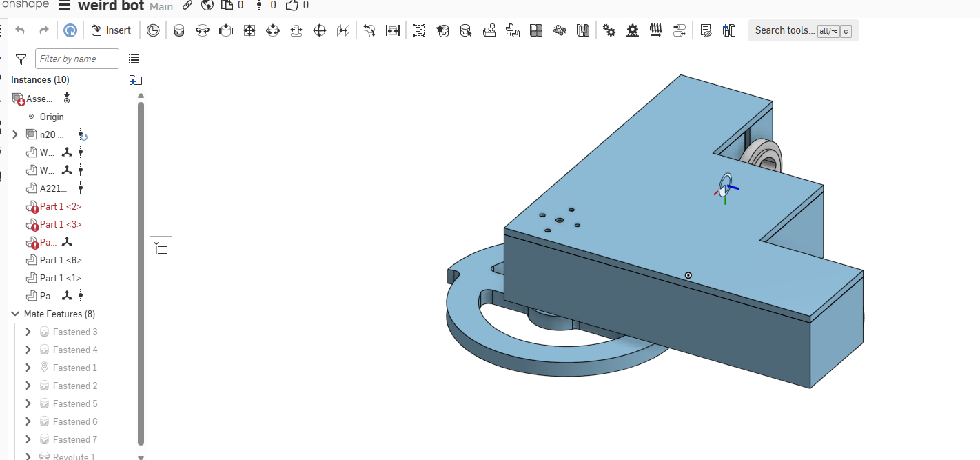Select the Fastened mate tool
The image size is (980, 460).
coord(179,30)
